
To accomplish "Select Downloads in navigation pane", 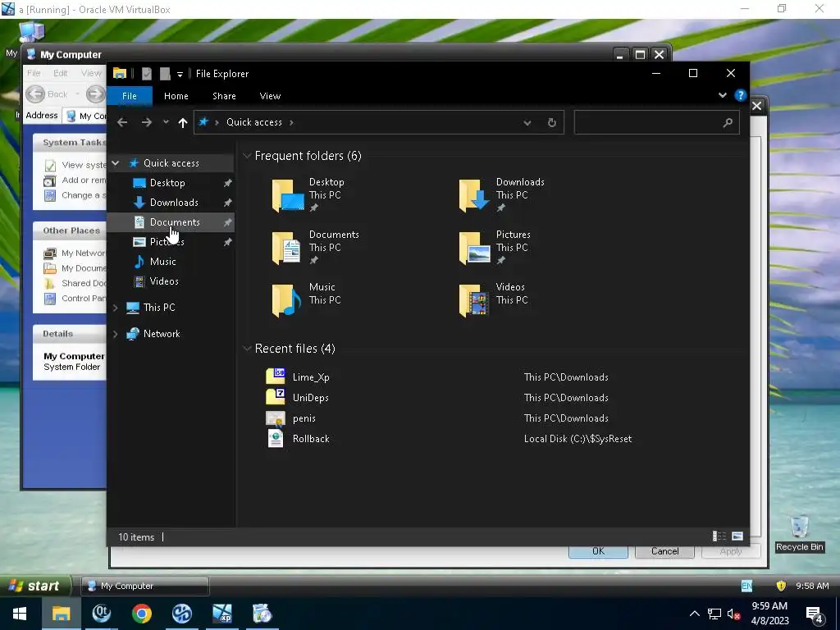I will pos(174,203).
